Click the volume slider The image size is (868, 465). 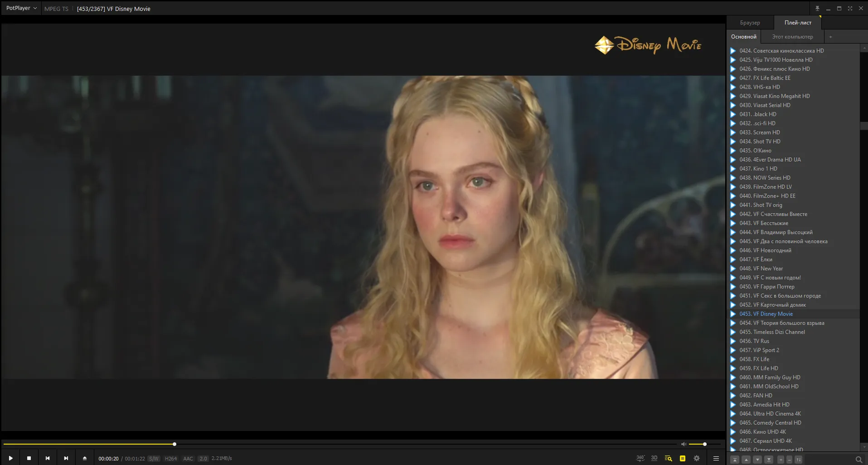point(705,444)
